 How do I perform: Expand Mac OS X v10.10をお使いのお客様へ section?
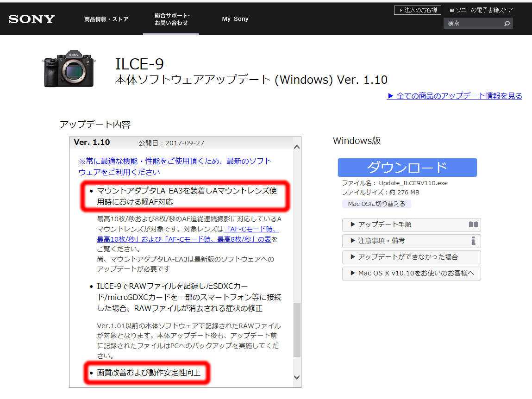point(411,274)
